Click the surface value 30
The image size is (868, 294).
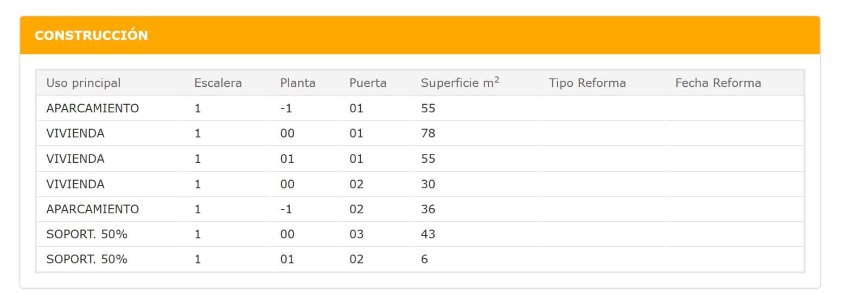click(428, 184)
